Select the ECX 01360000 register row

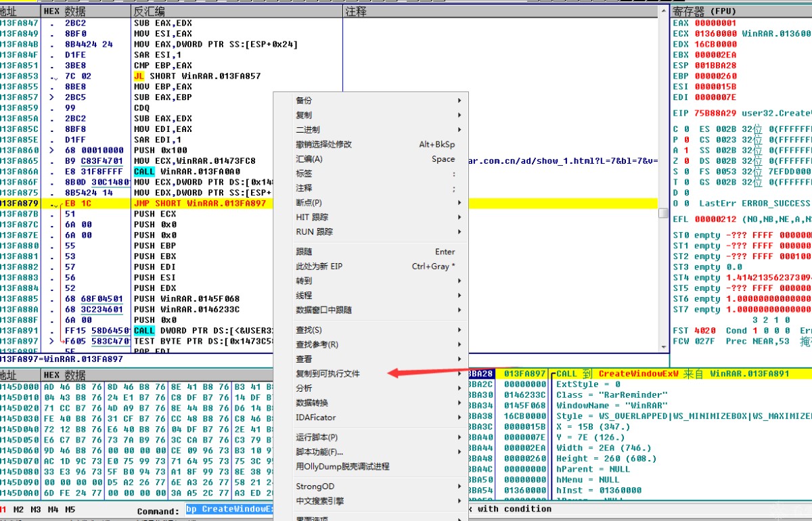[742, 33]
